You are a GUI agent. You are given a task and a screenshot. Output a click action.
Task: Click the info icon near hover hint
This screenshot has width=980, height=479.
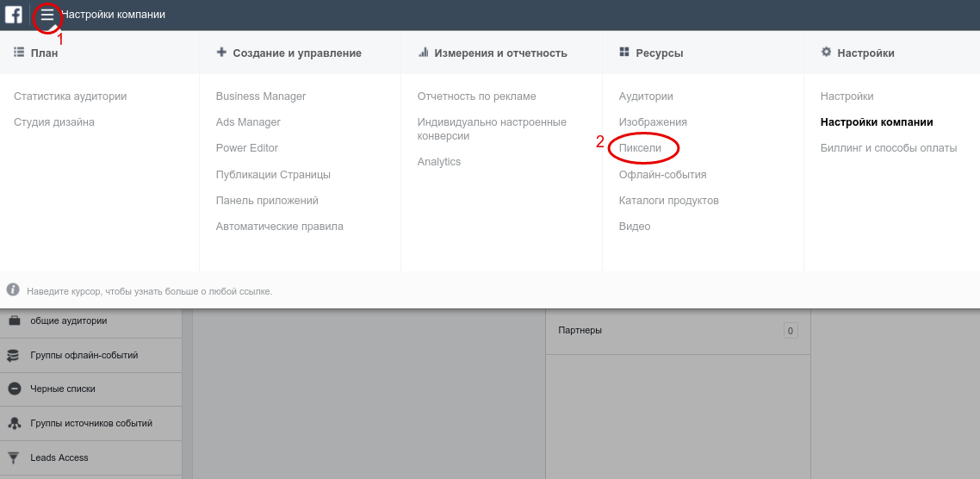coord(12,290)
